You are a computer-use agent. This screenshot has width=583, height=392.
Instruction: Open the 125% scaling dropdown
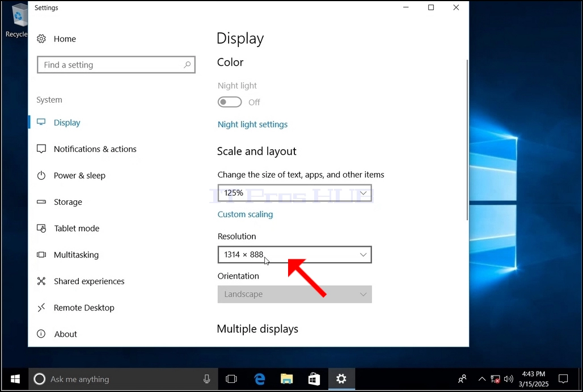(x=294, y=193)
